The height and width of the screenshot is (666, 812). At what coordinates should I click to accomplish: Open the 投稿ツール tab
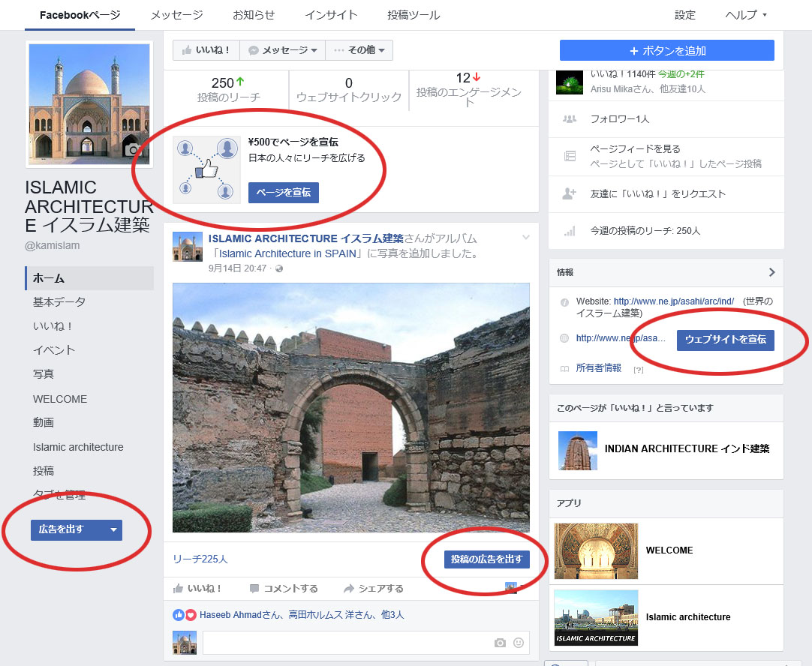pos(414,15)
